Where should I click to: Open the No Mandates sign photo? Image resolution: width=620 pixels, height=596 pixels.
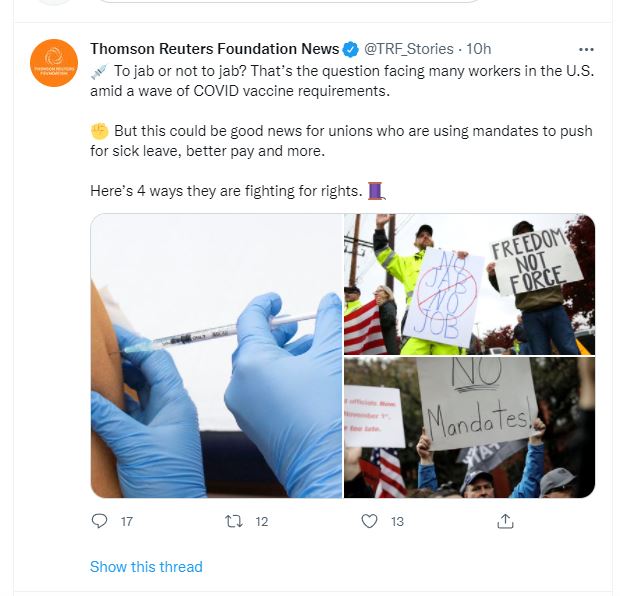[469, 428]
